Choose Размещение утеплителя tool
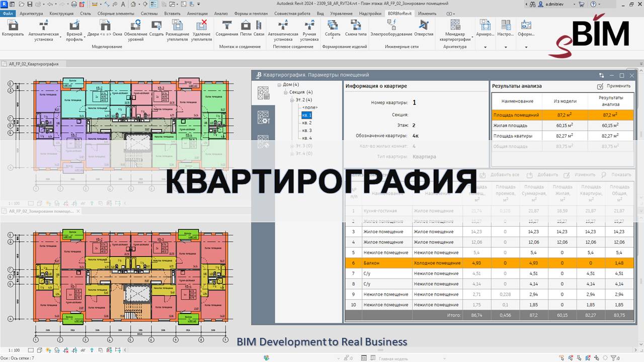Image resolution: width=644 pixels, height=362 pixels. point(177,31)
